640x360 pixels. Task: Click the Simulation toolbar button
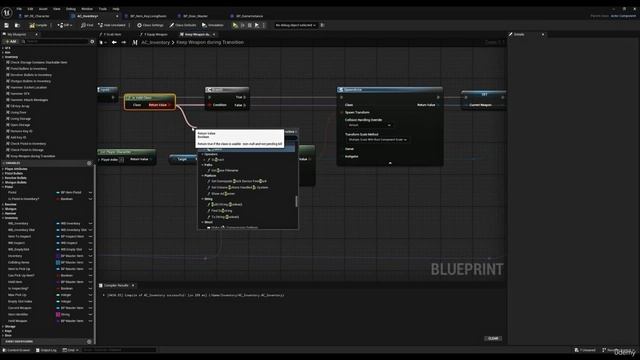(213, 25)
